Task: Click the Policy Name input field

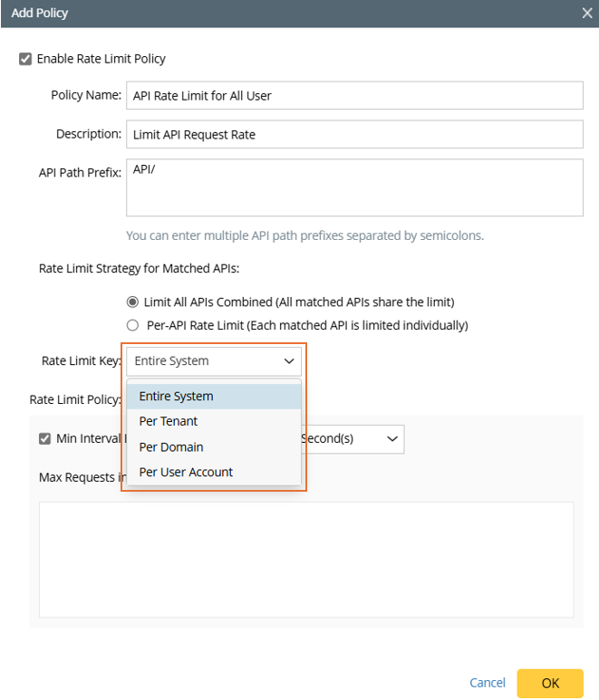Action: point(353,95)
